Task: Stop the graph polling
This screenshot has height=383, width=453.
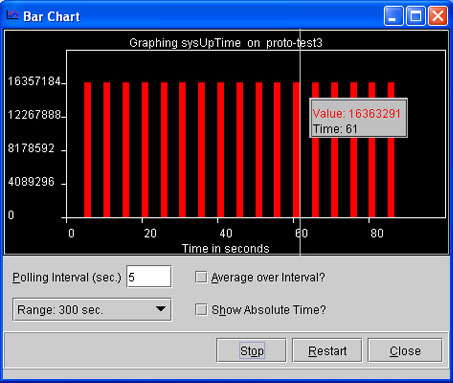Action: coord(251,351)
